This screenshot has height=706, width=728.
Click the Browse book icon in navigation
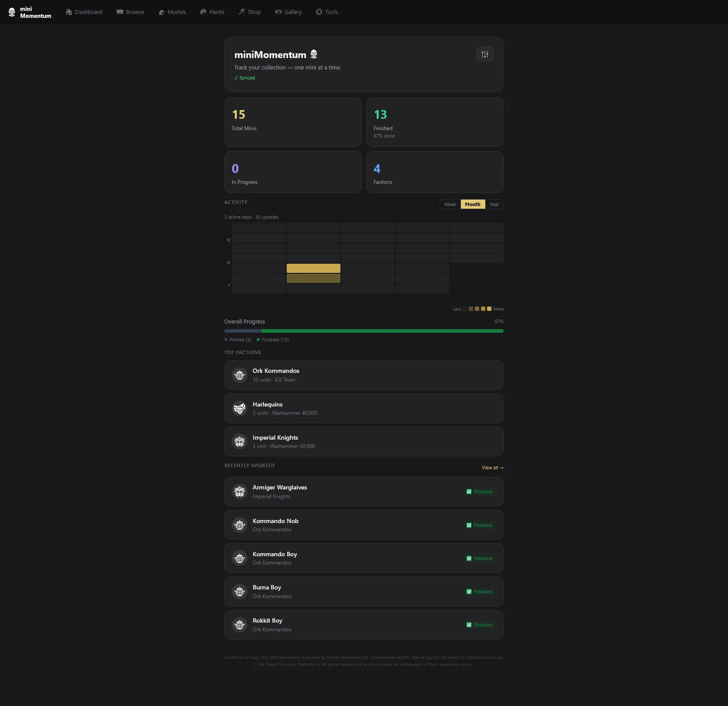coord(119,12)
